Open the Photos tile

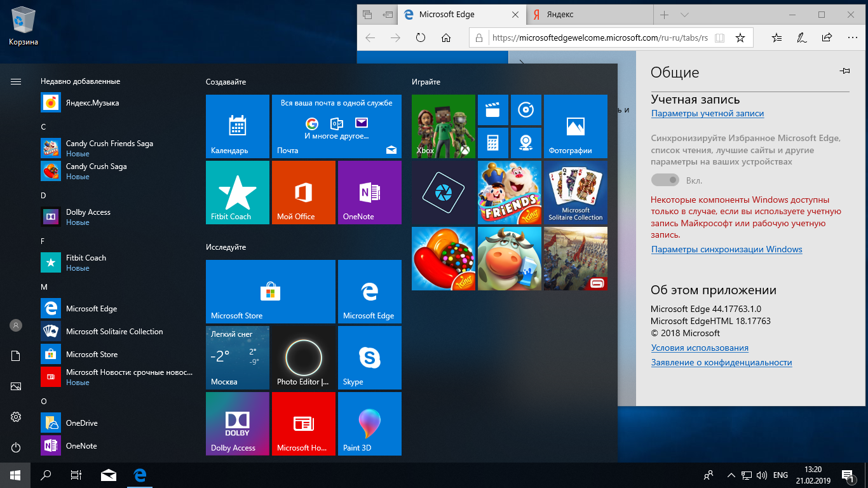point(576,126)
